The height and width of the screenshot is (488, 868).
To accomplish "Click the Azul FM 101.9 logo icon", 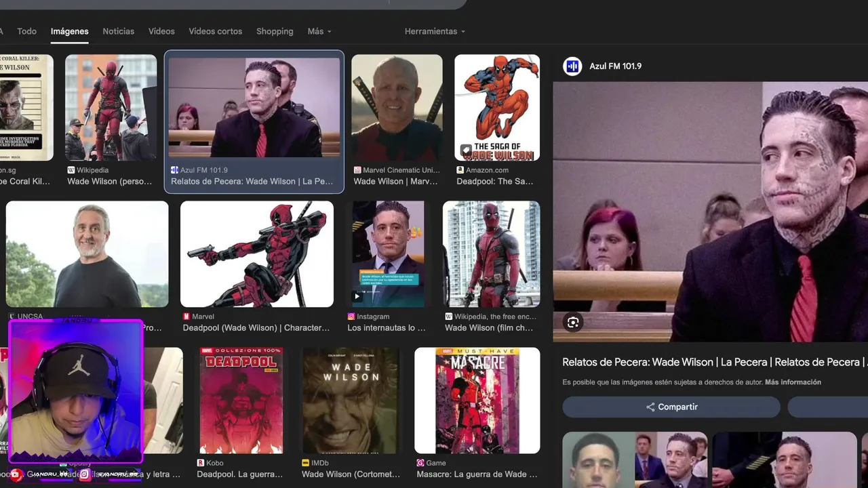I will click(x=572, y=66).
